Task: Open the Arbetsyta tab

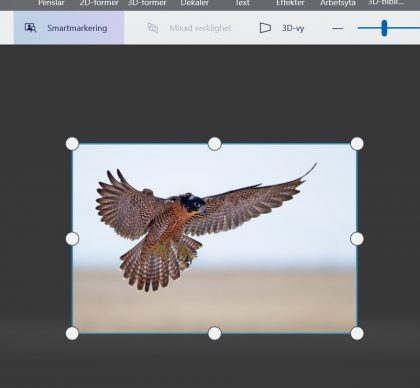Action: pyautogui.click(x=338, y=3)
